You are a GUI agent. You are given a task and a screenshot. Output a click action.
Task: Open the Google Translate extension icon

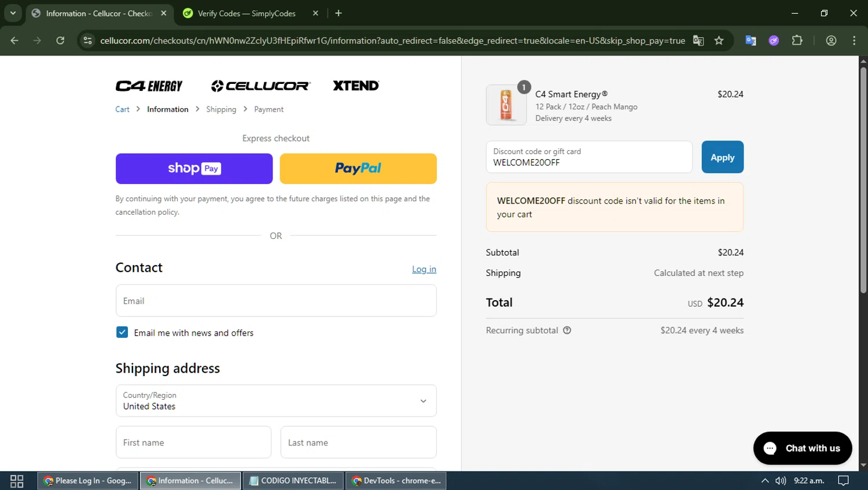(x=751, y=40)
